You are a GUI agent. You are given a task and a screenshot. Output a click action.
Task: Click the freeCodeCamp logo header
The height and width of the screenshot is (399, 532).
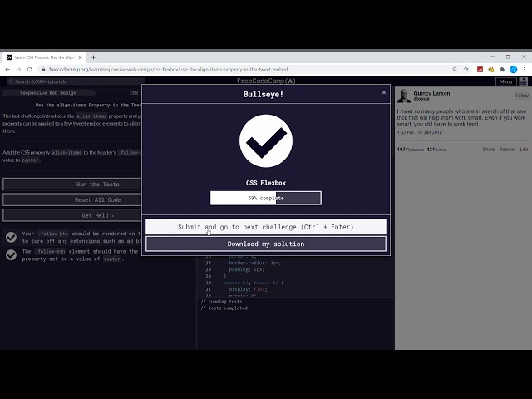[266, 81]
